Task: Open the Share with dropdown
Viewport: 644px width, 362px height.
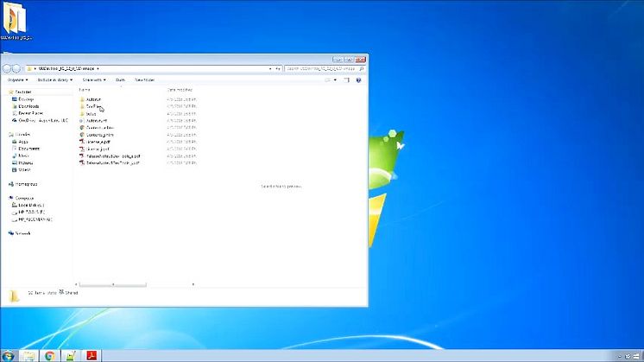Action: coord(94,80)
